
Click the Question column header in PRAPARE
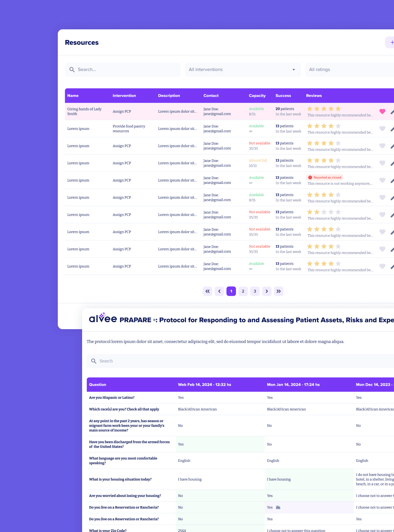(98, 384)
